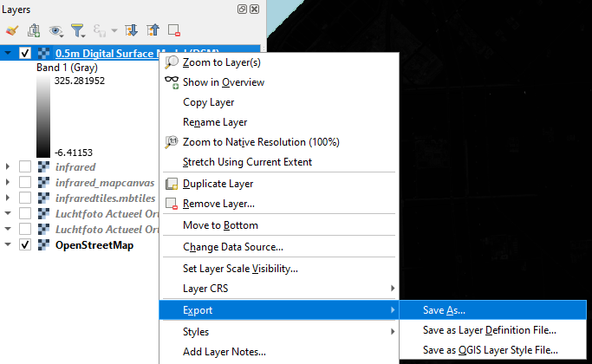Close the Layers panel
This screenshot has height=364, width=592.
point(255,9)
